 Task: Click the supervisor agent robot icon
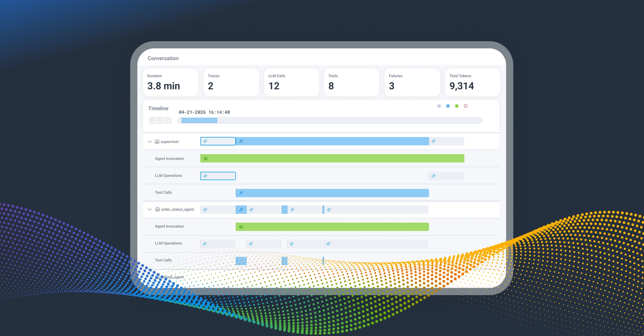(x=157, y=141)
